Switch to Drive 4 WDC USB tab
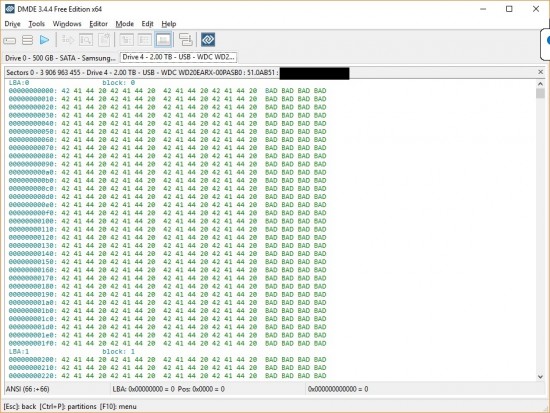Screen dimensions: 550x413 coord(179,57)
